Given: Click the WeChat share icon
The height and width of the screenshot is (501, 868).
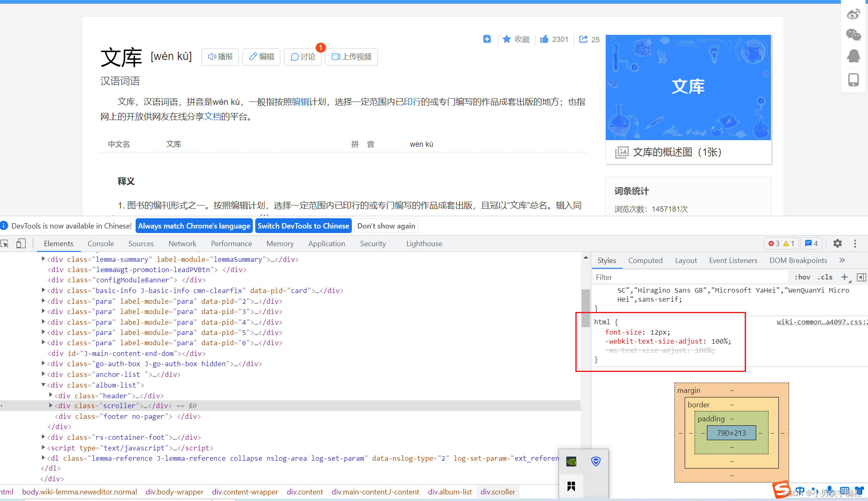Looking at the screenshot, I should pos(854,35).
